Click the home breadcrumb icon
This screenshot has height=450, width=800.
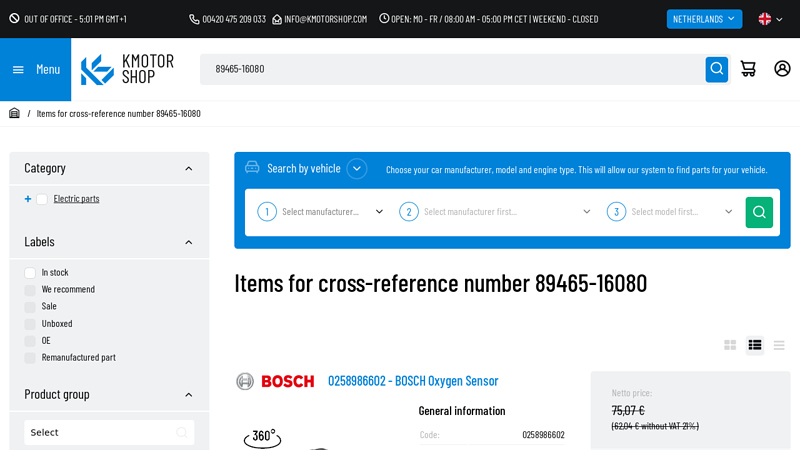pyautogui.click(x=14, y=113)
